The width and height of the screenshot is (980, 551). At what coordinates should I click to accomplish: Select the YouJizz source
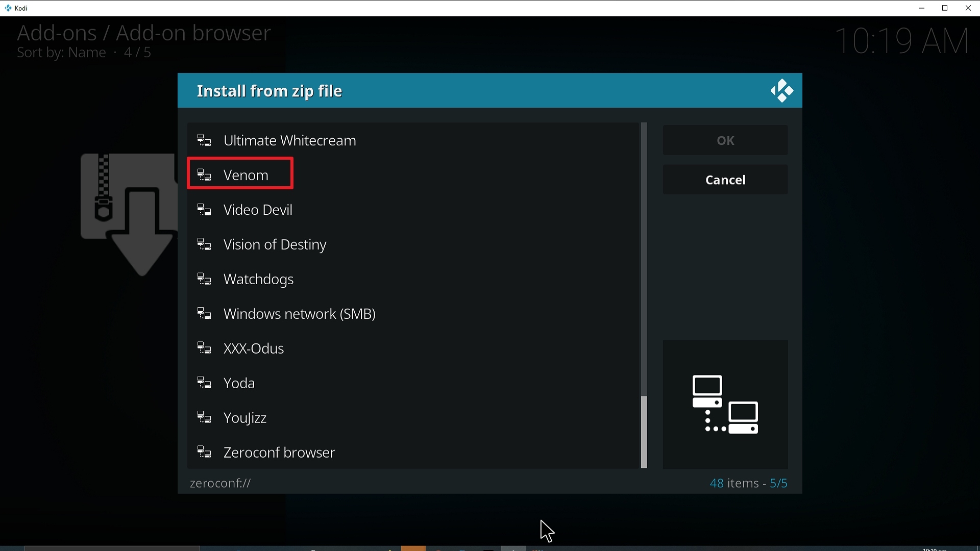(x=413, y=418)
